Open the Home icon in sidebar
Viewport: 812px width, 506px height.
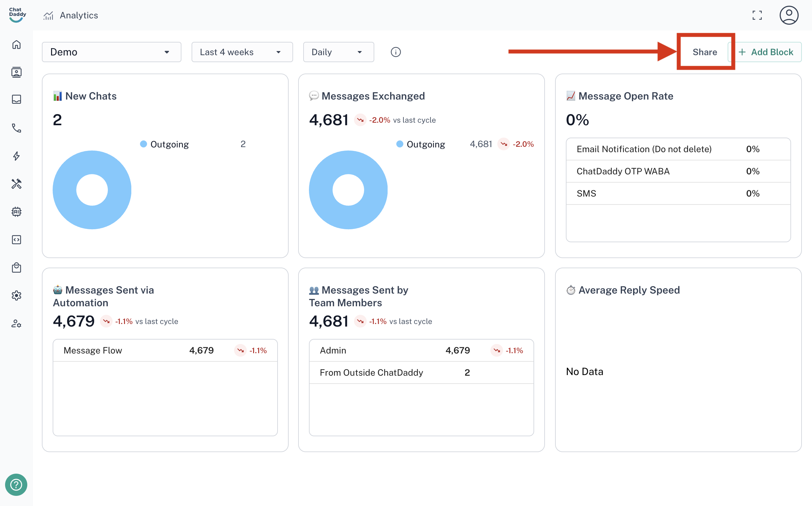pyautogui.click(x=16, y=44)
